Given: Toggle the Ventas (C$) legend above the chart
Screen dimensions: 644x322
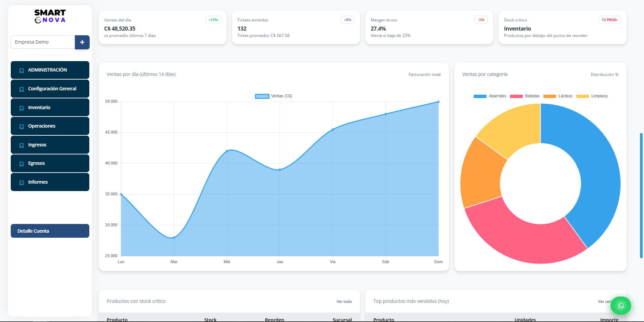Looking at the screenshot, I should tap(274, 96).
